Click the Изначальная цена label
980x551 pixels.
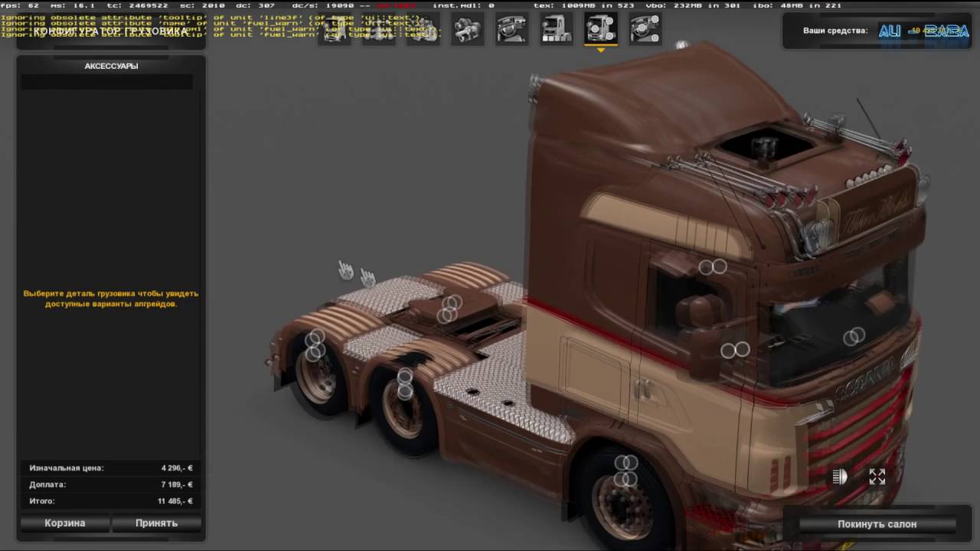(x=67, y=468)
